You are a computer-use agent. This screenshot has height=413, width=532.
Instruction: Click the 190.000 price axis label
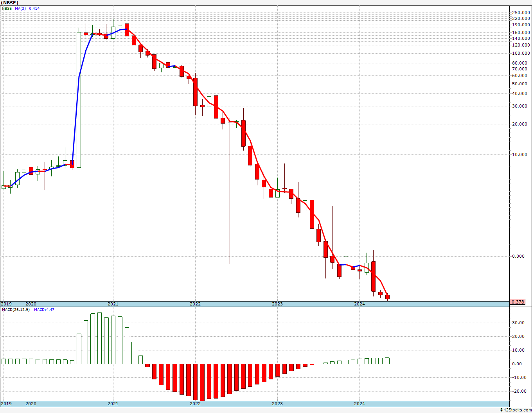coord(521,25)
